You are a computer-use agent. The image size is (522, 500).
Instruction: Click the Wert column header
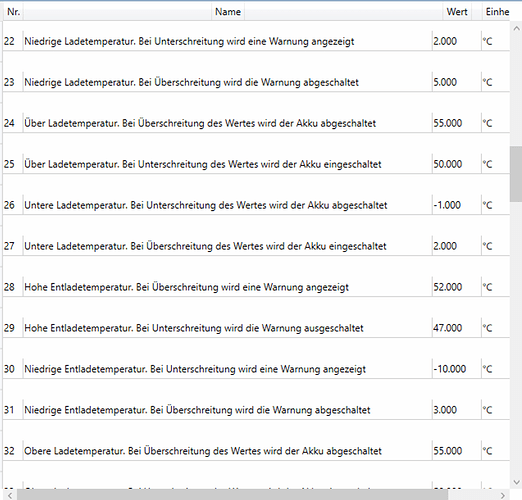point(457,12)
